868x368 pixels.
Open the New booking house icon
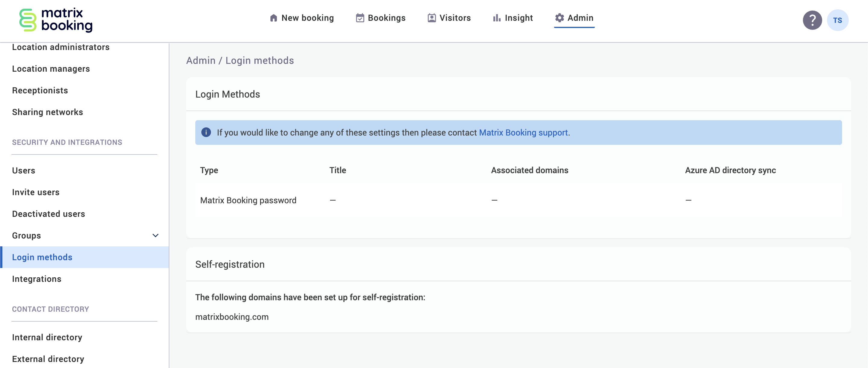coord(274,18)
